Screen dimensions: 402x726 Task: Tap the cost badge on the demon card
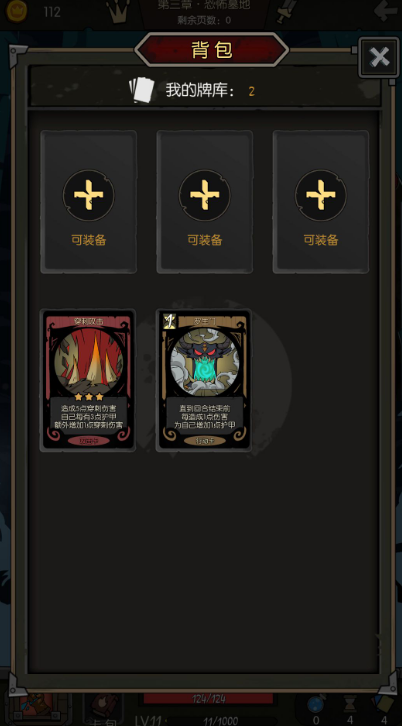(169, 321)
